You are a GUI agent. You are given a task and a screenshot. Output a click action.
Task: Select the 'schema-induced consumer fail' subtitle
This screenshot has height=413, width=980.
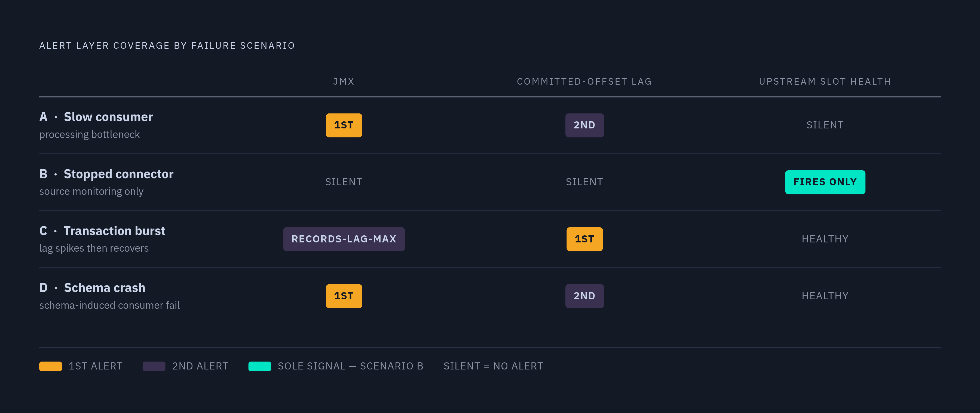tap(109, 305)
